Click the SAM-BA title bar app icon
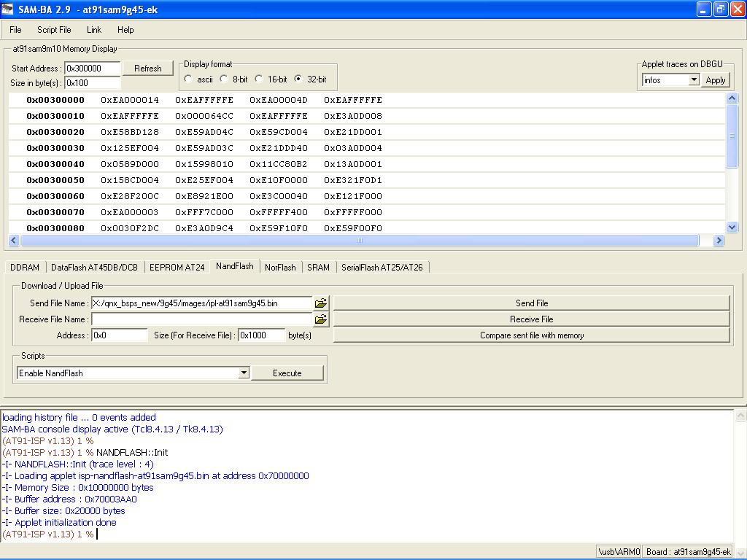Viewport: 747px width, 560px height. [x=8, y=9]
